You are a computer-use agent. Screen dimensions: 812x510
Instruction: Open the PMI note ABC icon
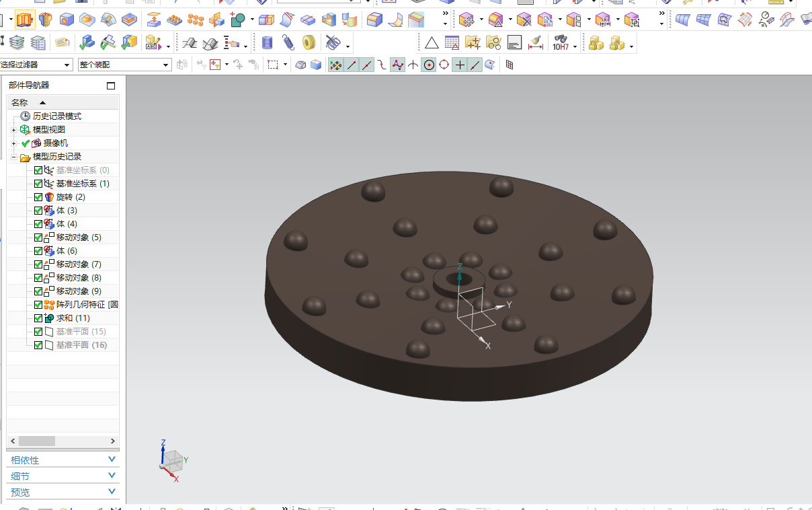click(x=153, y=43)
